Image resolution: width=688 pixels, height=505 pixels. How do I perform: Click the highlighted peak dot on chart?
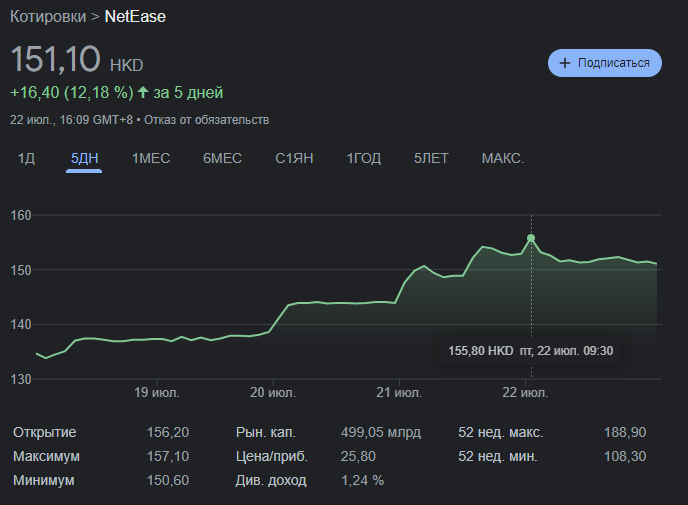531,238
